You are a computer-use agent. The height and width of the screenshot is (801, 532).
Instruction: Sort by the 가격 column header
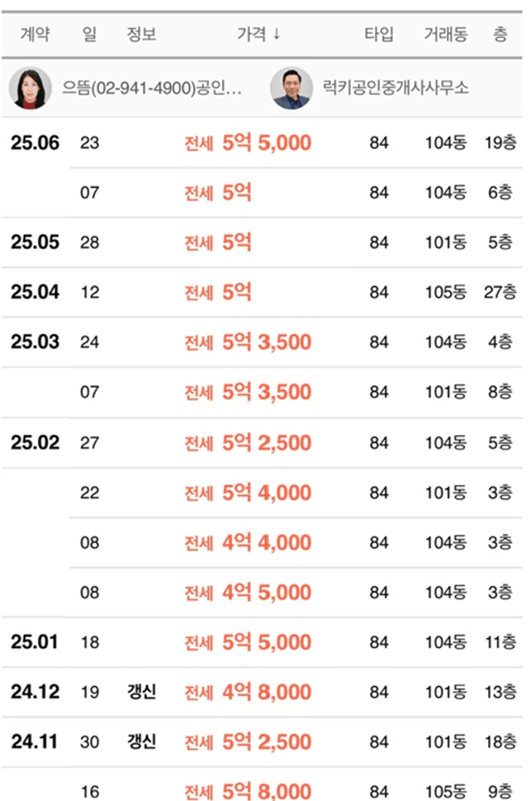259,34
